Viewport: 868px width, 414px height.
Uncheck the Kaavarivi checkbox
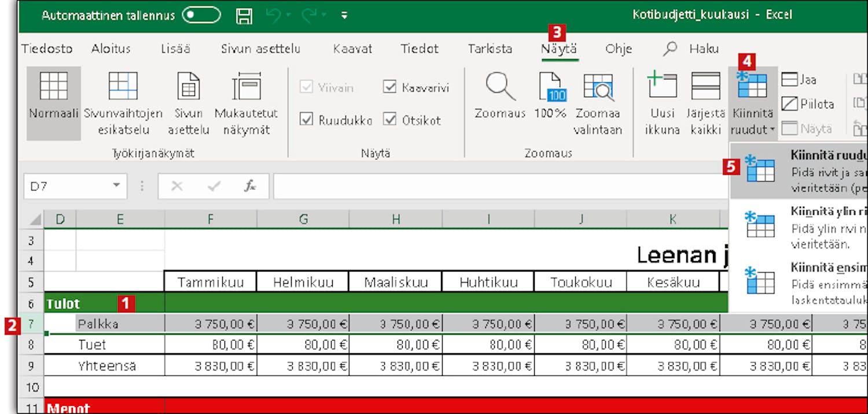(x=389, y=87)
